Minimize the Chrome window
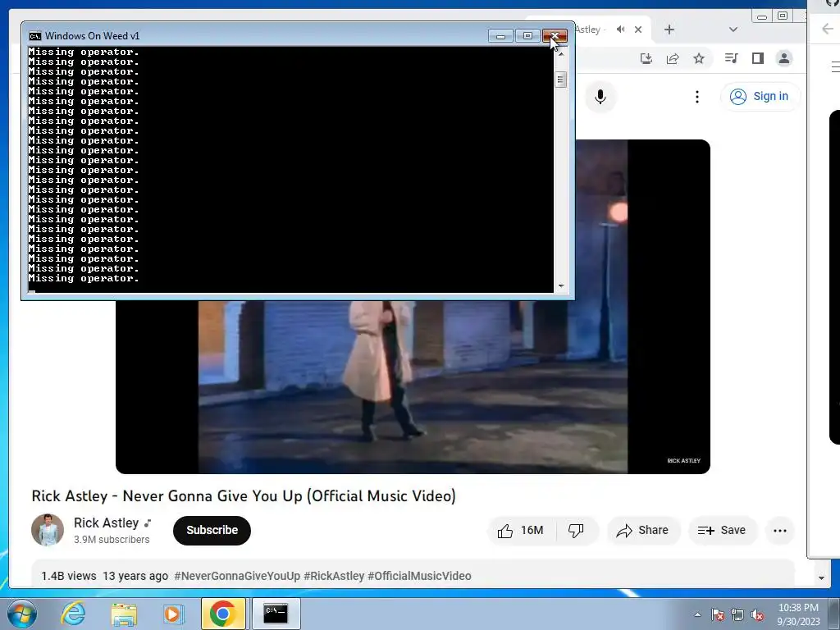Viewport: 840px width, 630px height. (762, 16)
